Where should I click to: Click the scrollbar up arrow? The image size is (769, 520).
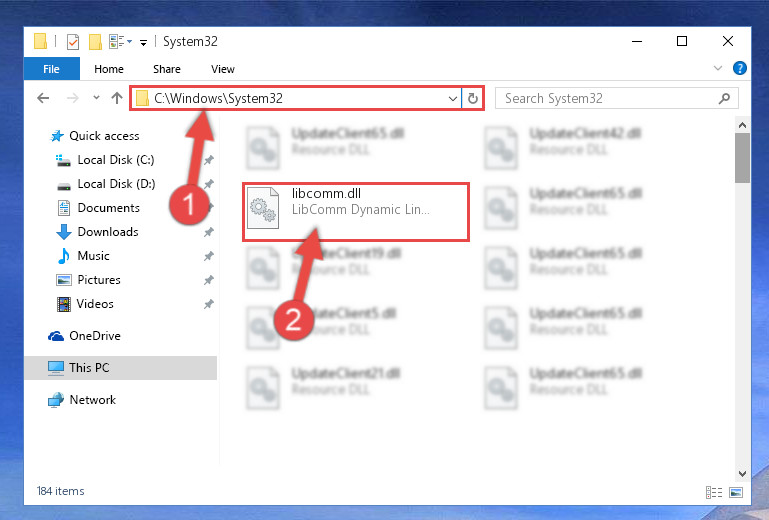pos(742,126)
